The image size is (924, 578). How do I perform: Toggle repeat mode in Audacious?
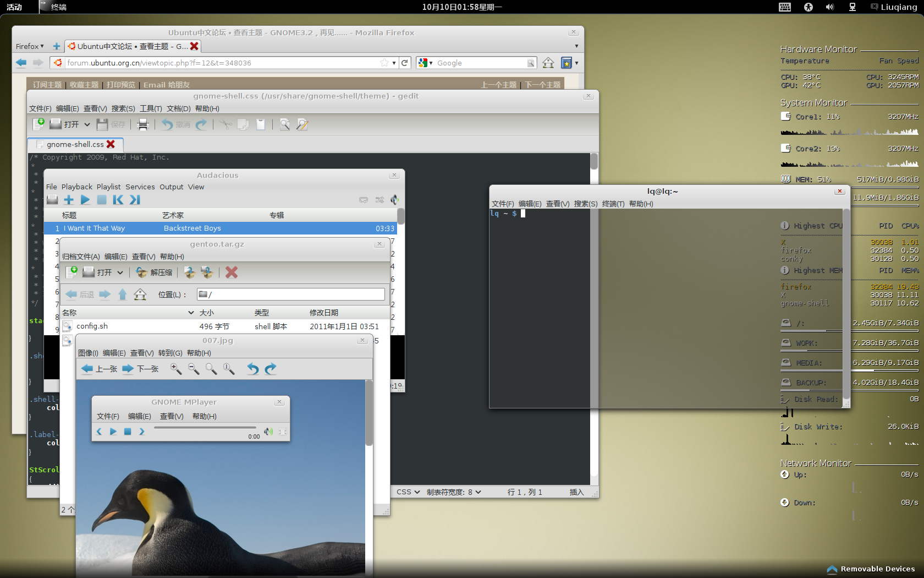coord(364,200)
